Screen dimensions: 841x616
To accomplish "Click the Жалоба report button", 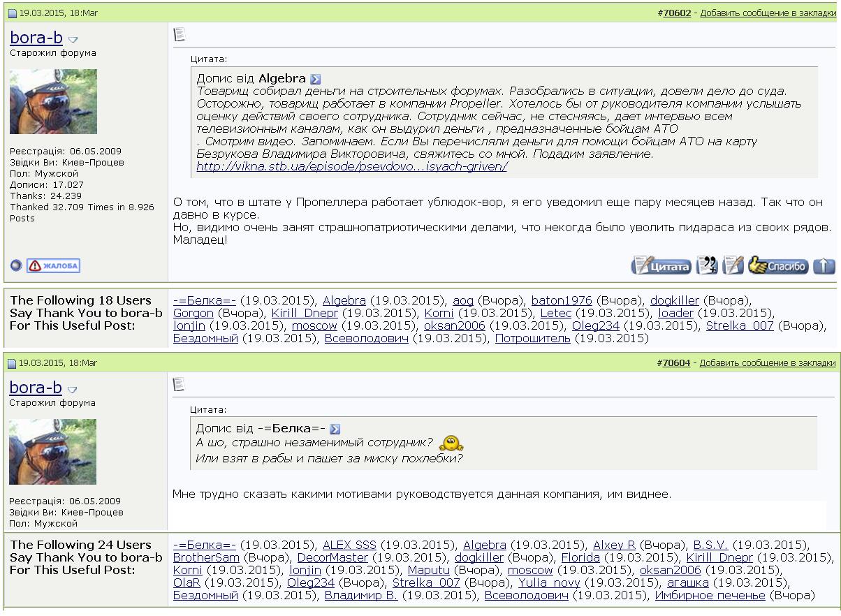I will pos(54,265).
